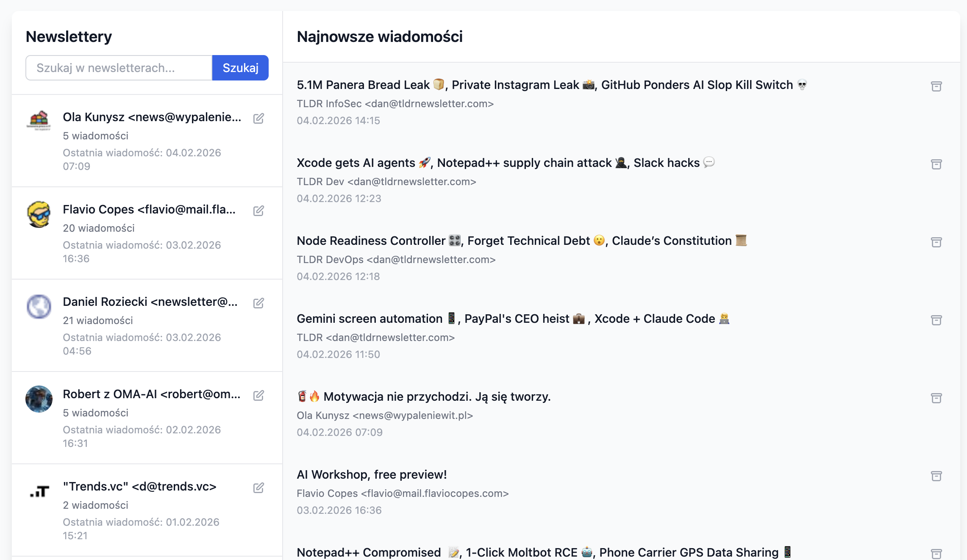
Task: Archive the Xcode gets AI agents message
Action: pos(936,164)
